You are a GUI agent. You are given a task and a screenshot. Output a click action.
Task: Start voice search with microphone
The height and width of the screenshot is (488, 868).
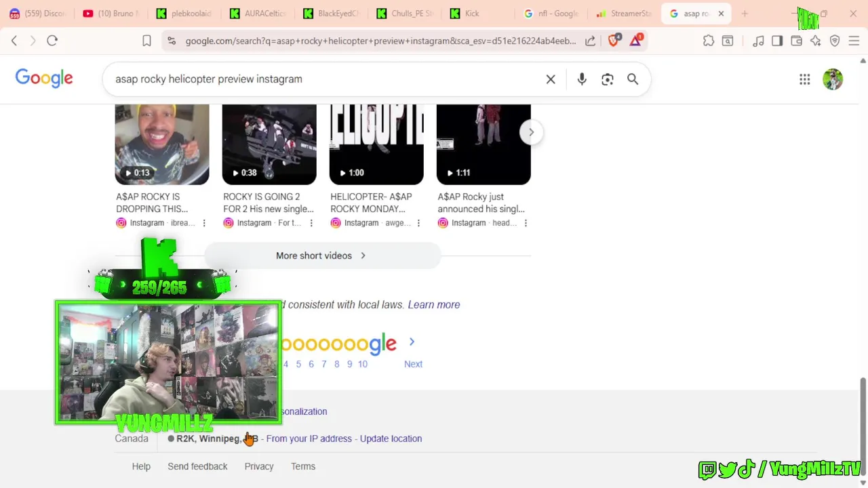click(582, 79)
